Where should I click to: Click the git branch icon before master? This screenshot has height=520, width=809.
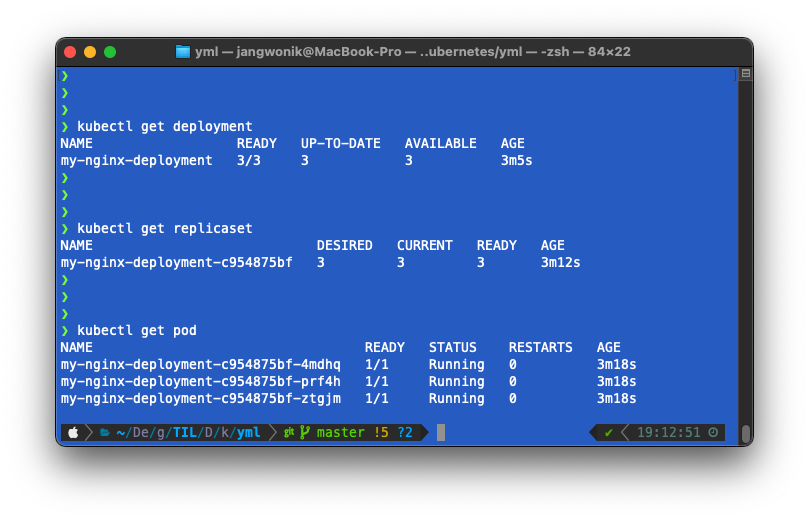[x=305, y=432]
